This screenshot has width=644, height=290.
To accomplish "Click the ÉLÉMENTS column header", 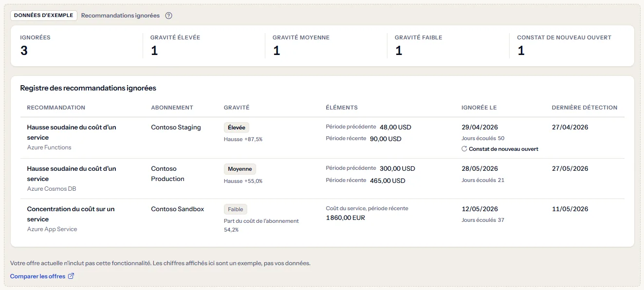I will (x=342, y=108).
